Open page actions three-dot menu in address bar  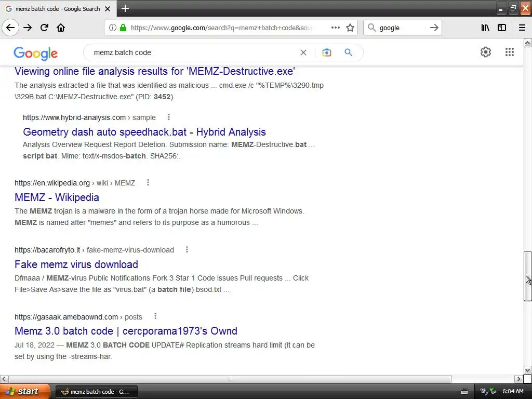click(x=335, y=28)
